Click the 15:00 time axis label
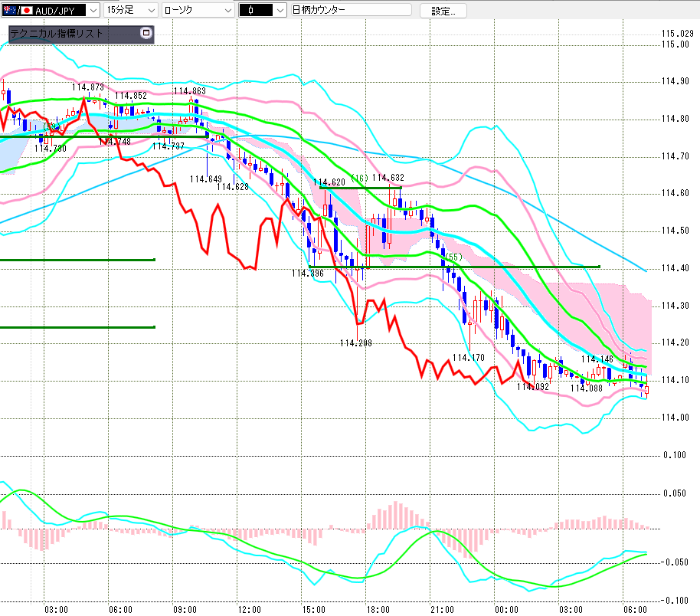The width and height of the screenshot is (700, 616). click(314, 610)
